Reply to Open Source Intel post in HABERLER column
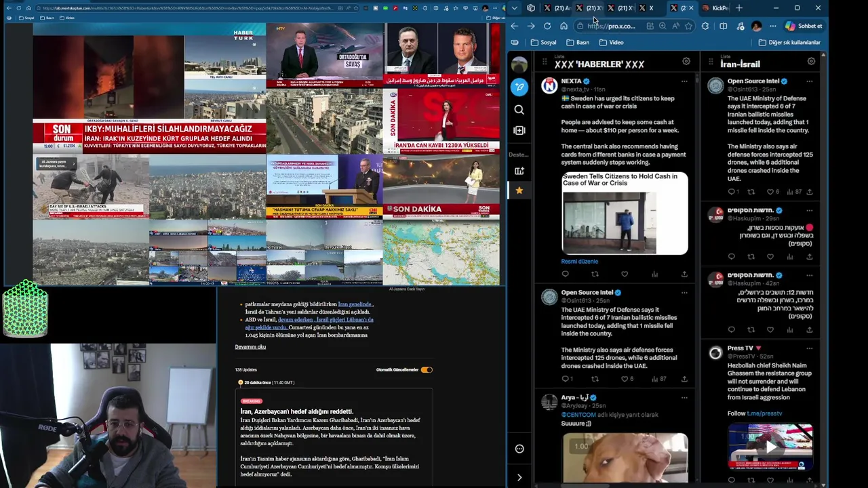Image resolution: width=868 pixels, height=488 pixels. pyautogui.click(x=566, y=379)
